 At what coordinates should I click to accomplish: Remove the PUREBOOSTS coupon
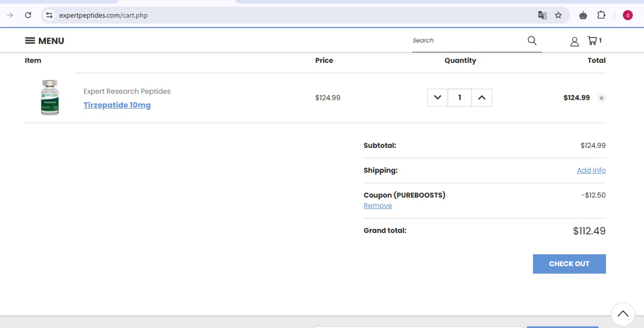378,205
